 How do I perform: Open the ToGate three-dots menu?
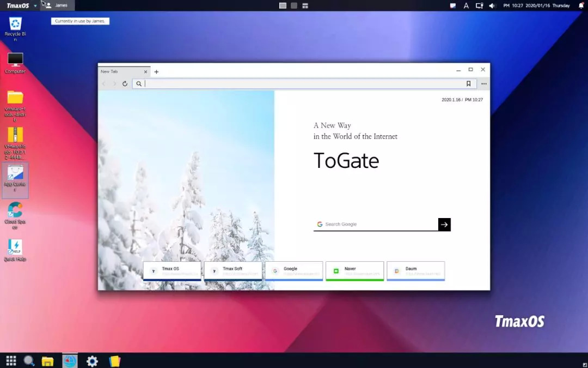coord(483,84)
